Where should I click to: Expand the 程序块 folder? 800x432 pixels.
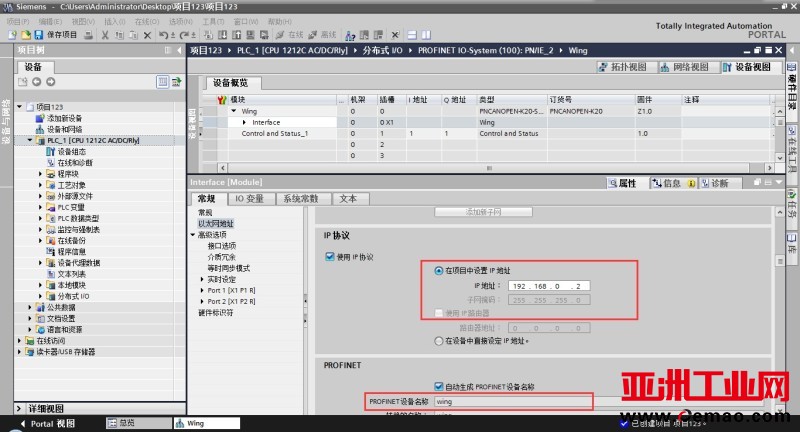click(x=41, y=174)
